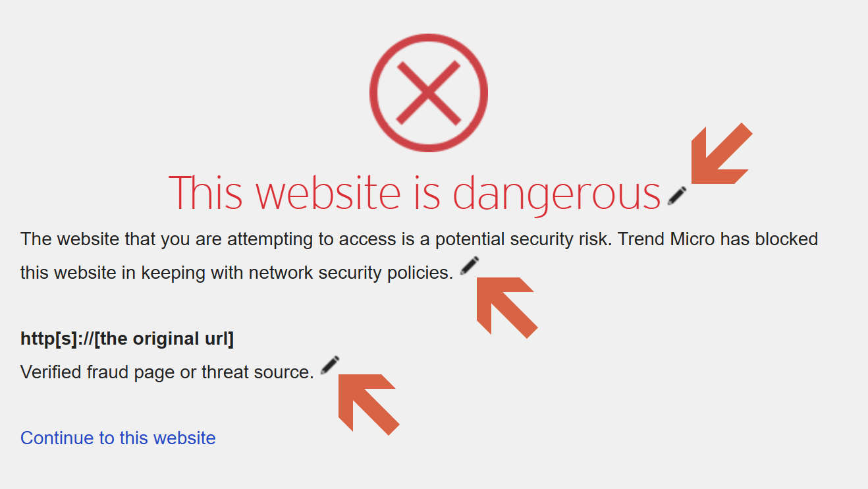This screenshot has width=868, height=489.
Task: Click "network security policies" in the second line
Action: [x=351, y=273]
